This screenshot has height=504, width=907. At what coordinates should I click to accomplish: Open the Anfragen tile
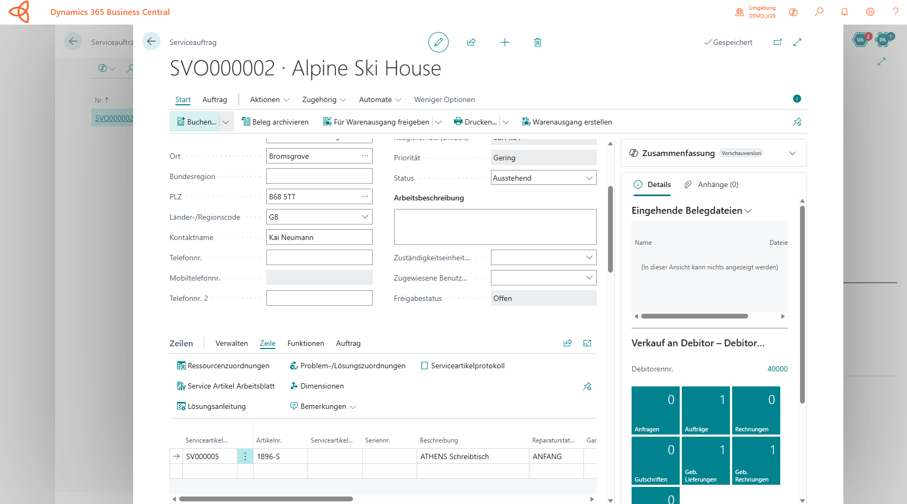655,410
